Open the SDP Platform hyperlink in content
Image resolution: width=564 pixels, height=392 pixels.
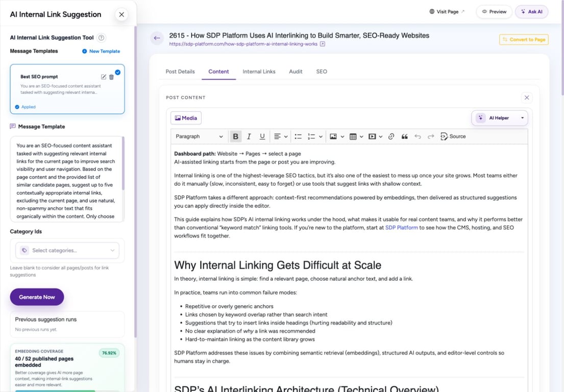[x=401, y=228]
